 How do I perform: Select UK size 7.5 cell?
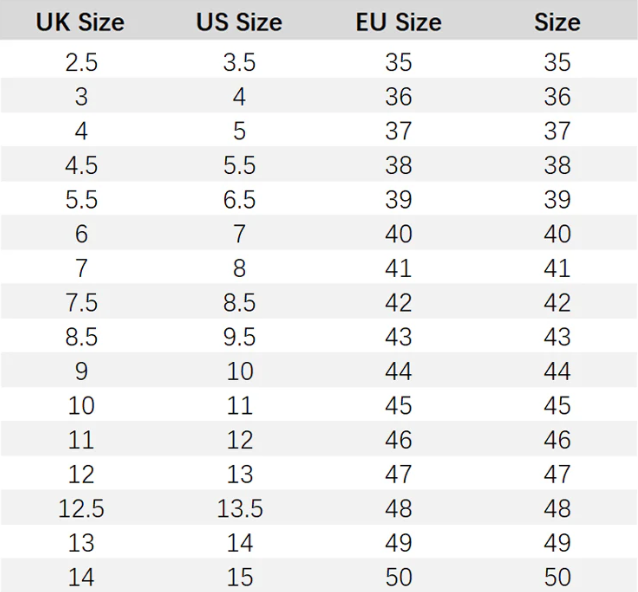[x=81, y=303]
